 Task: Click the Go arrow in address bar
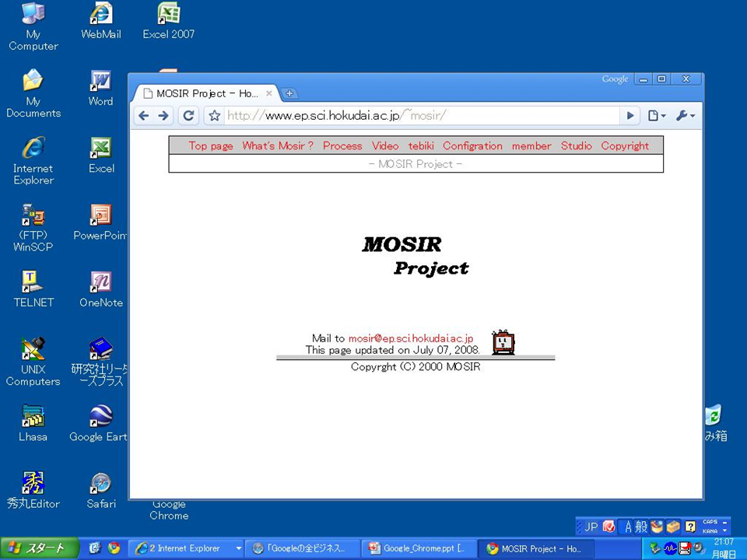630,116
